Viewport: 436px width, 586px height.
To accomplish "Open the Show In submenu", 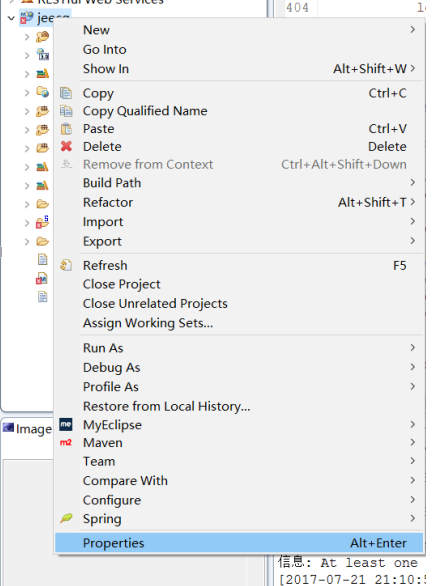I will [x=239, y=69].
